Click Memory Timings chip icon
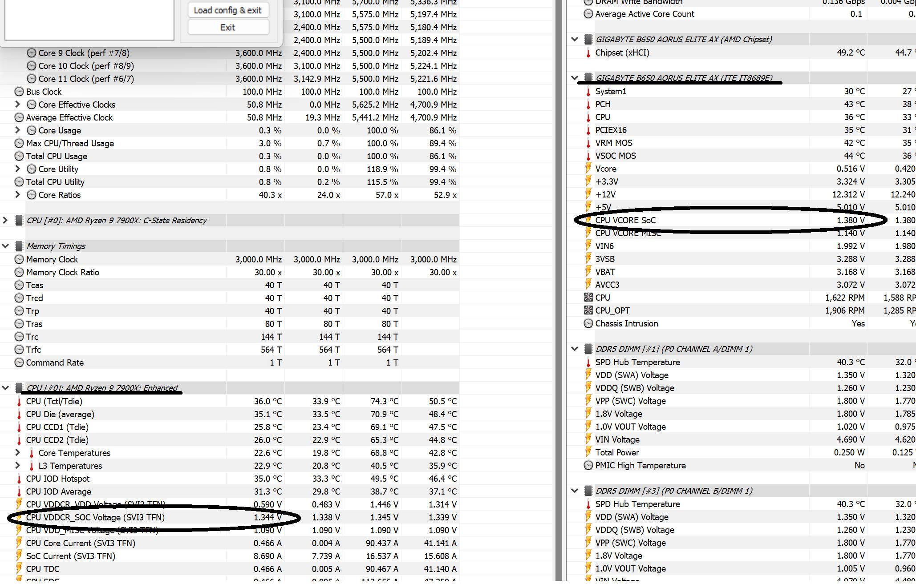This screenshot has width=916, height=588. tap(19, 246)
